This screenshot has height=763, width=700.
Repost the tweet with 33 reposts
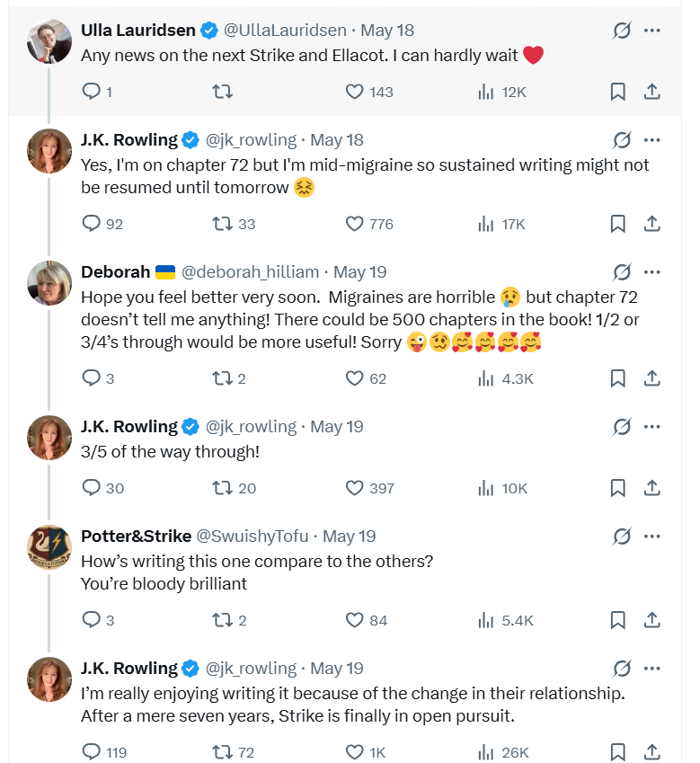point(234,224)
